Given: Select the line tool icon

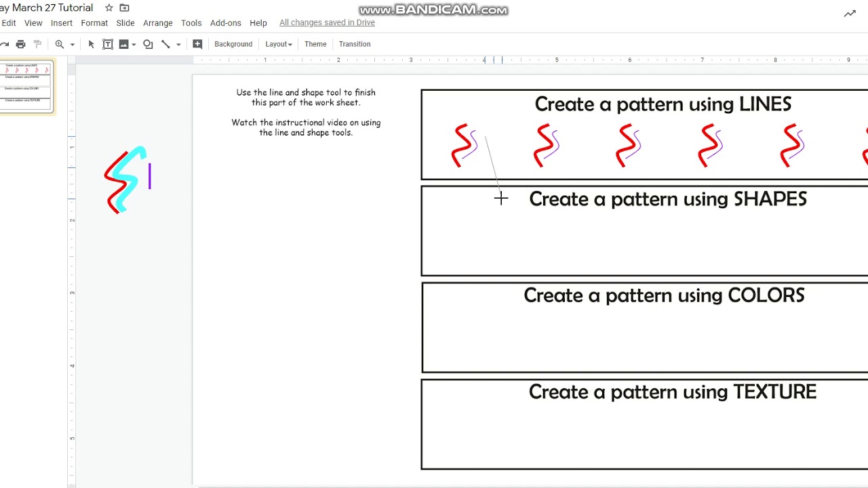Looking at the screenshot, I should click(x=165, y=44).
